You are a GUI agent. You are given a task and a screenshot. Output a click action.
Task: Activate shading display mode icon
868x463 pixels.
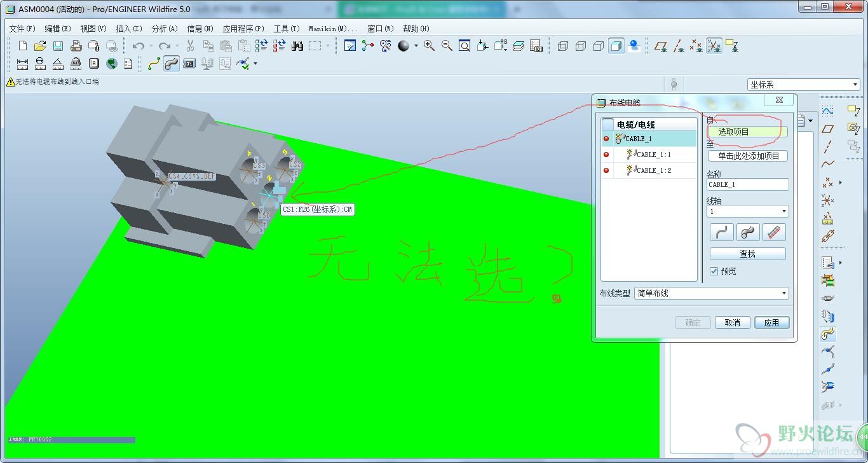tap(616, 46)
